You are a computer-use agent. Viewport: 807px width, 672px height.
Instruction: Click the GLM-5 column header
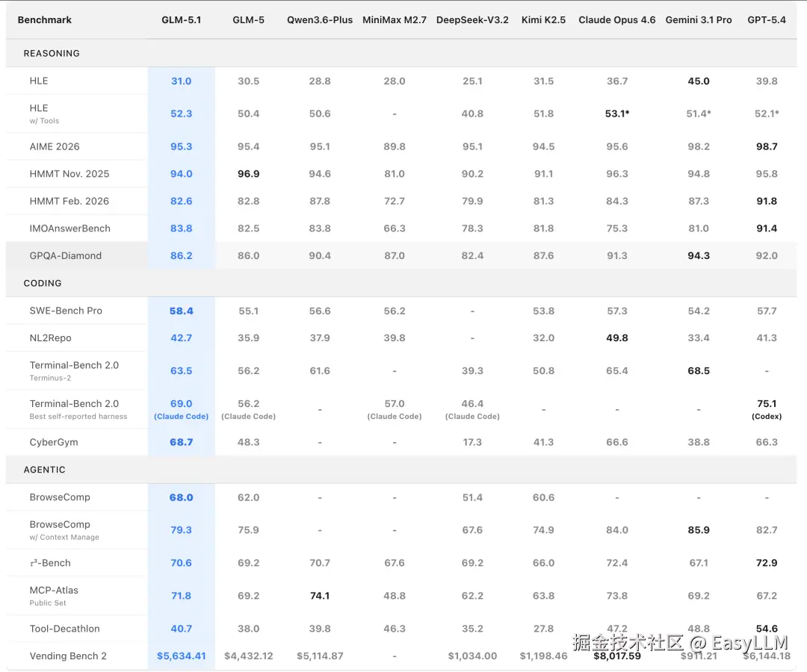point(249,20)
